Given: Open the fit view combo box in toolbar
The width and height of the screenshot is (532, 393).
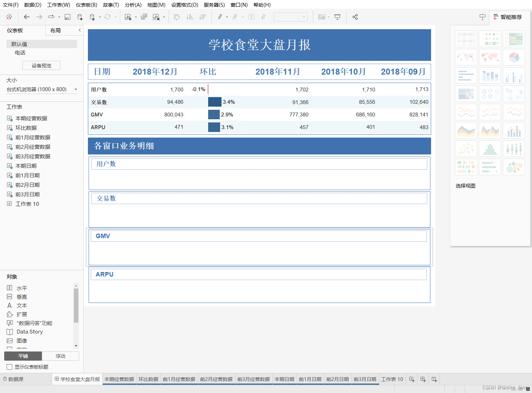Looking at the screenshot, I should 290,17.
